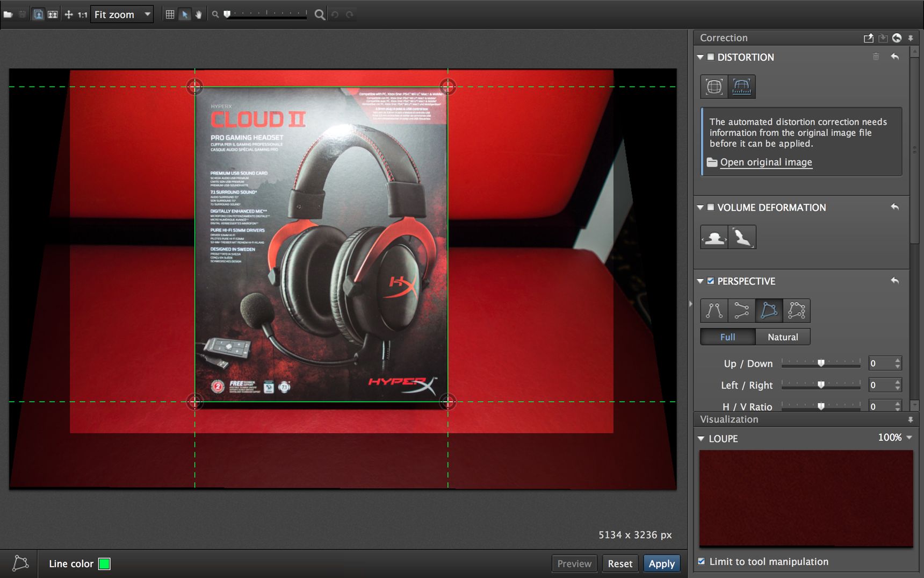924x578 pixels.
Task: Click large magnifier zoom-in icon
Action: (320, 15)
